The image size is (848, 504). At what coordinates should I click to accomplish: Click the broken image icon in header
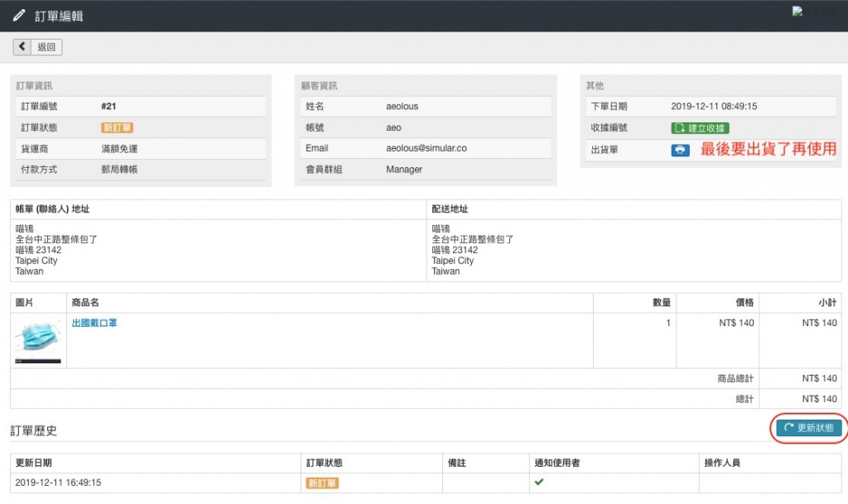797,12
